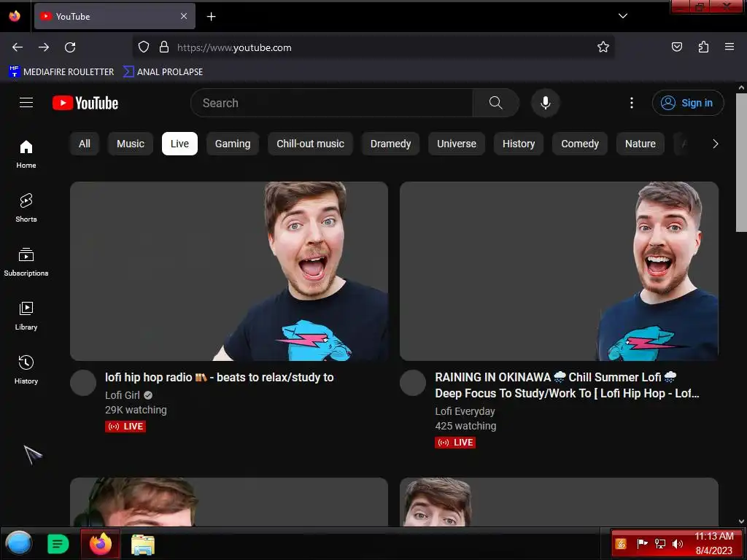This screenshot has width=747, height=560.
Task: Open a new browser tab
Action: pos(211,17)
